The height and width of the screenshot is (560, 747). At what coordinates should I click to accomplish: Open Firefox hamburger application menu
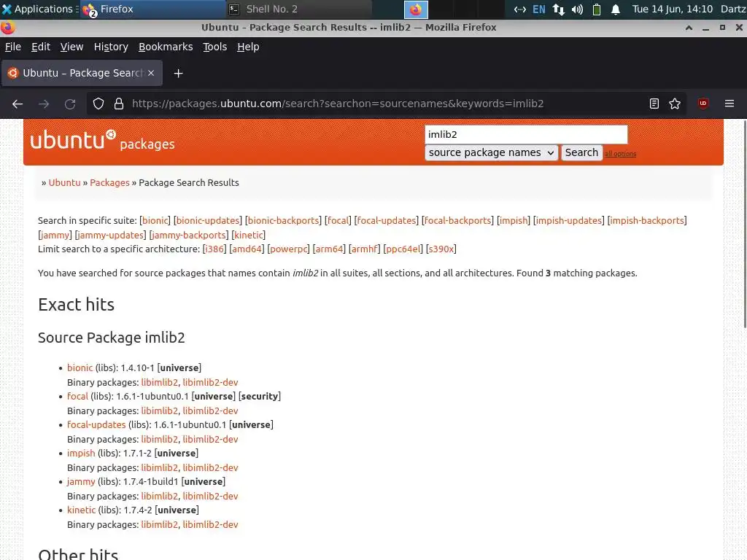click(x=729, y=104)
